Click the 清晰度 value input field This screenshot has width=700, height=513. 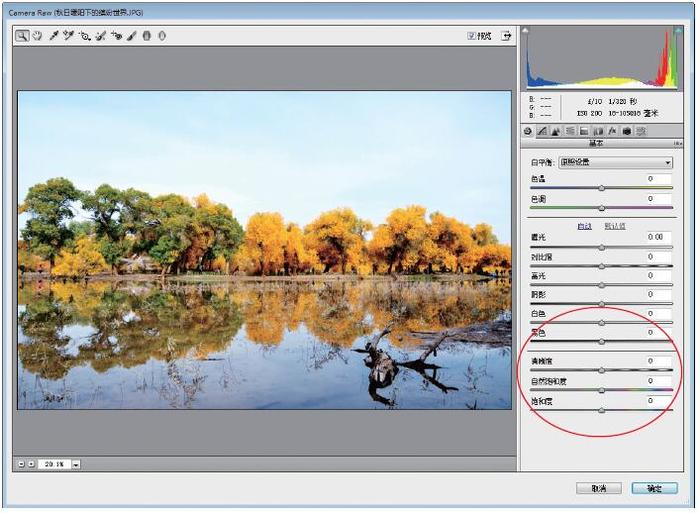click(x=657, y=361)
